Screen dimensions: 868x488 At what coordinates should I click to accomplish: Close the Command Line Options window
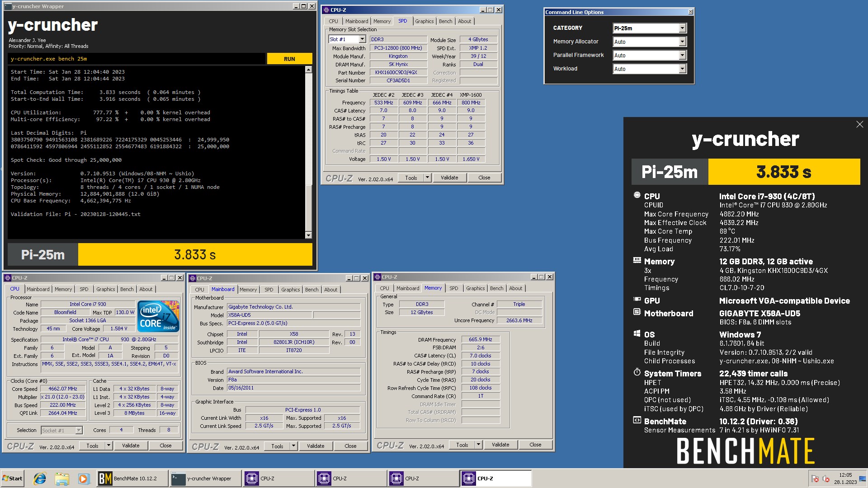click(690, 12)
